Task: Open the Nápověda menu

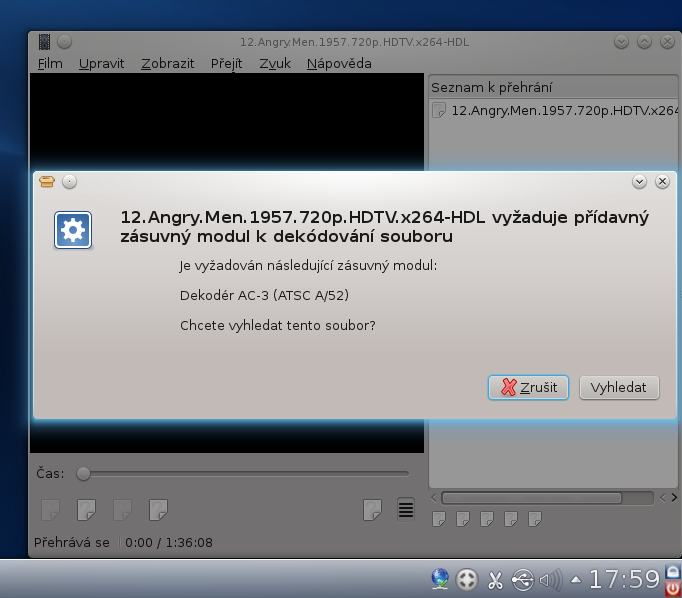Action: point(339,63)
